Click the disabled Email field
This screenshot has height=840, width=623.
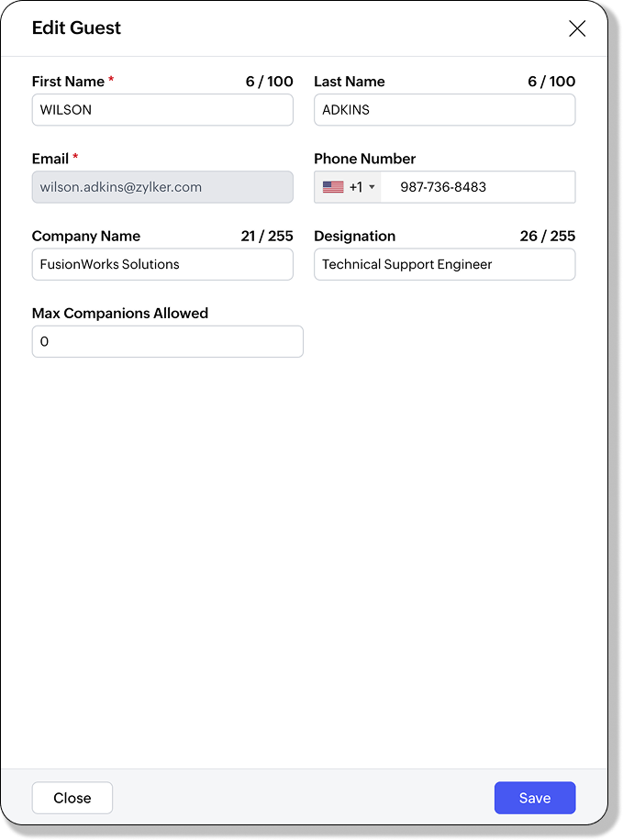click(x=162, y=187)
